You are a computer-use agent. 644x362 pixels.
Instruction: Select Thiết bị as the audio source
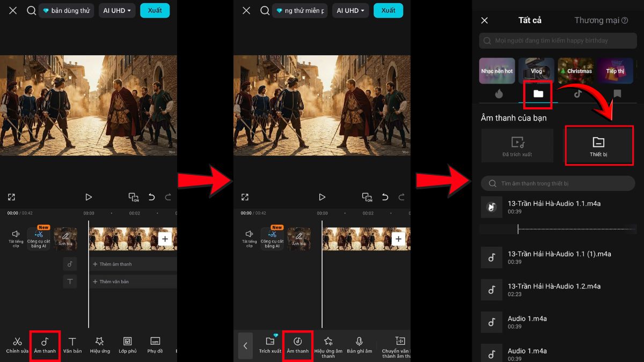click(x=599, y=145)
